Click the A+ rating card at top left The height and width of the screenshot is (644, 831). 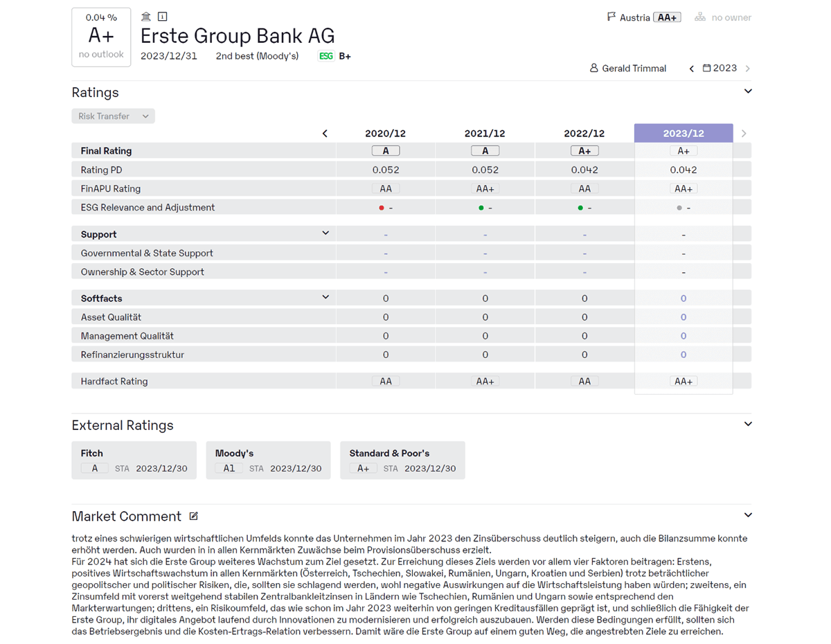click(101, 37)
